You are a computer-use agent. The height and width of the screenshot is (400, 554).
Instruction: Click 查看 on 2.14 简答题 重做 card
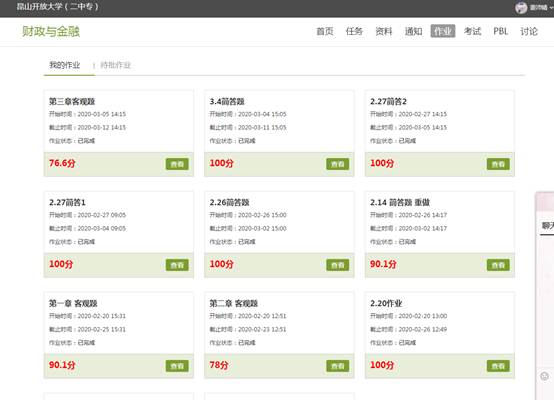pos(498,265)
